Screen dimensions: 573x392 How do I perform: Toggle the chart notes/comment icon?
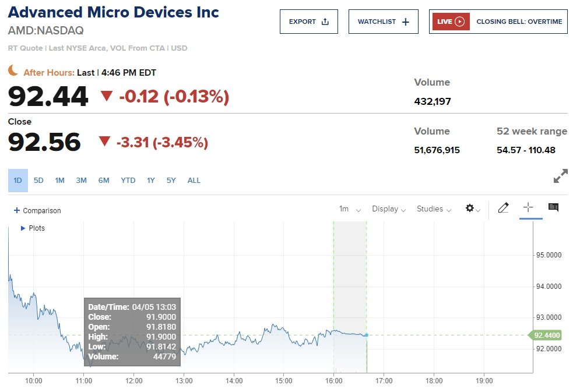click(553, 208)
